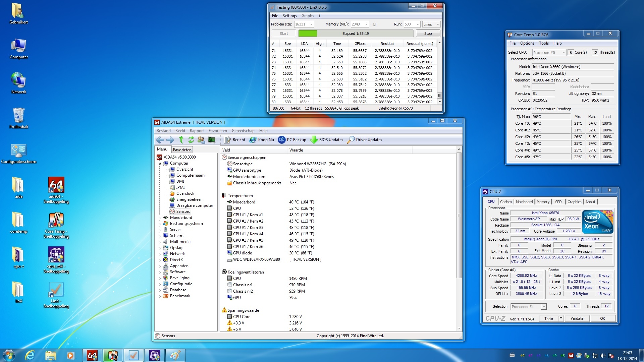Click Driver Updates in AIDA64 toolbar
Viewport: 644px width, 362px height.
click(x=365, y=140)
